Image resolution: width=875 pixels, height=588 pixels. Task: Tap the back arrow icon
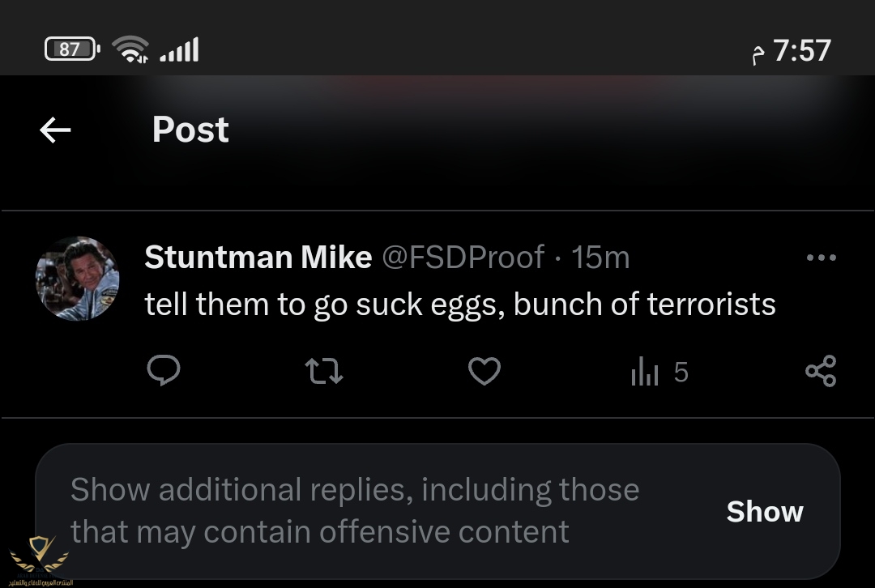(55, 130)
